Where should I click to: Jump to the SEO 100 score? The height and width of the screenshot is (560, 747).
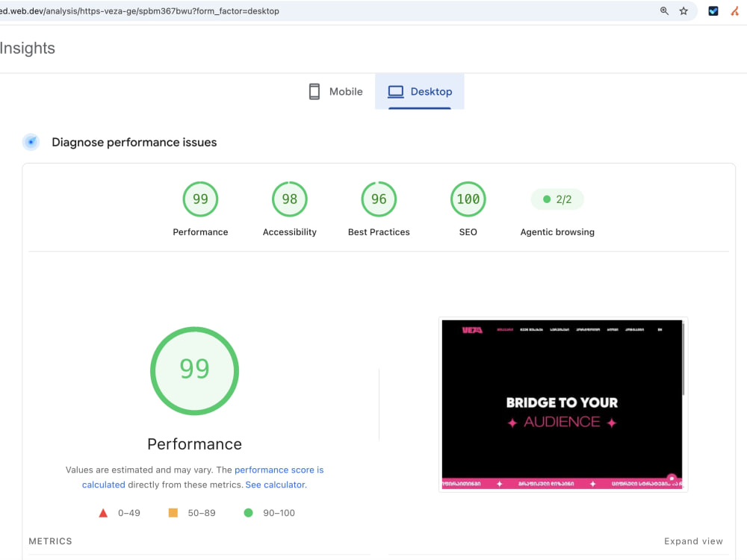point(468,199)
